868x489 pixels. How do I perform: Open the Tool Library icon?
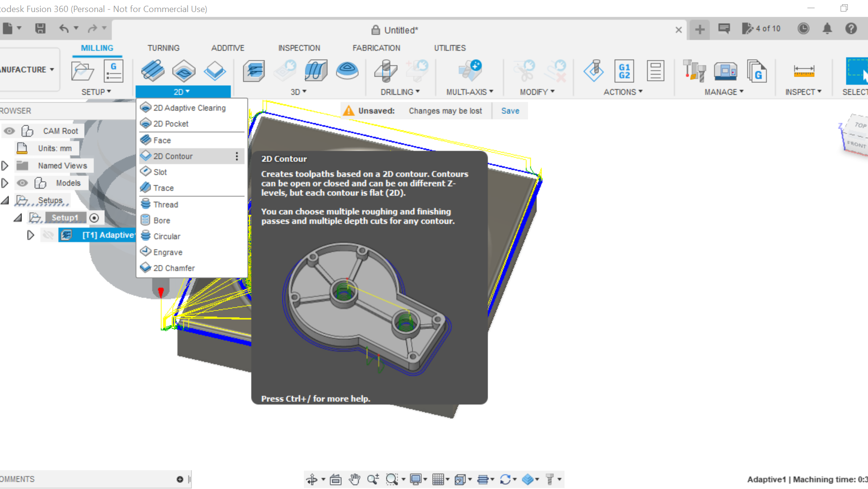click(694, 71)
